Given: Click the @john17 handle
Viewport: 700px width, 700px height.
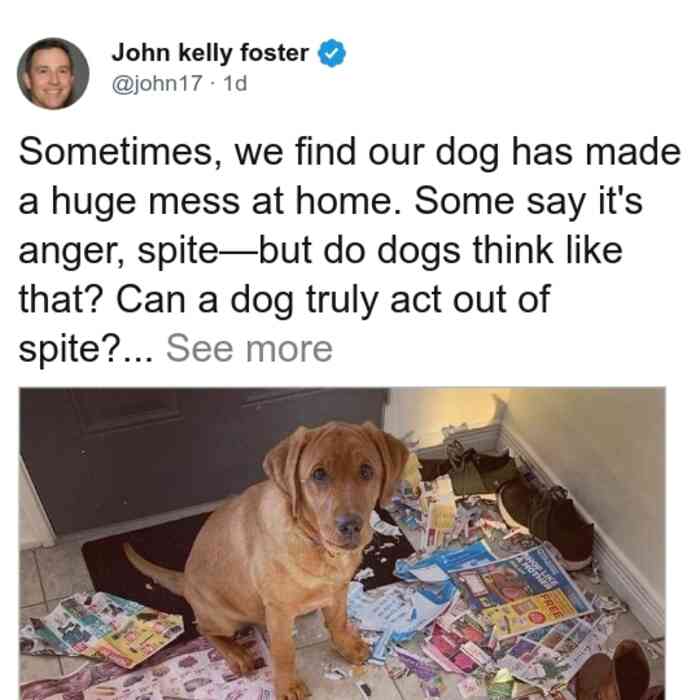Looking at the screenshot, I should [x=157, y=84].
